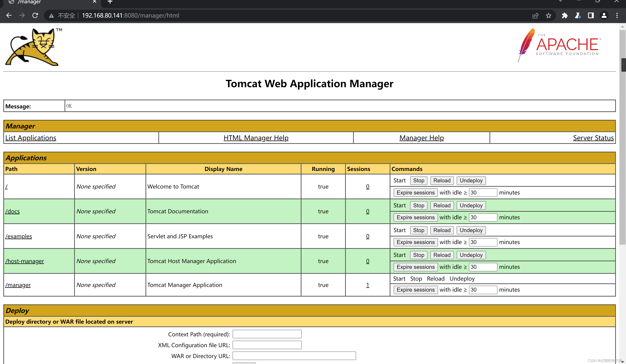Click the WAR or Directory URL field
Viewport: 626px width, 364px height.
(x=294, y=356)
